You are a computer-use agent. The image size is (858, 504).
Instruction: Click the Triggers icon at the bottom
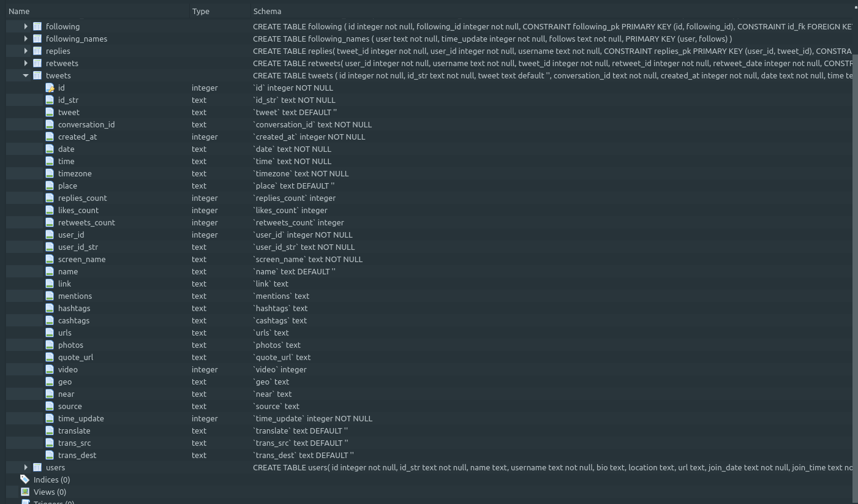[25, 502]
